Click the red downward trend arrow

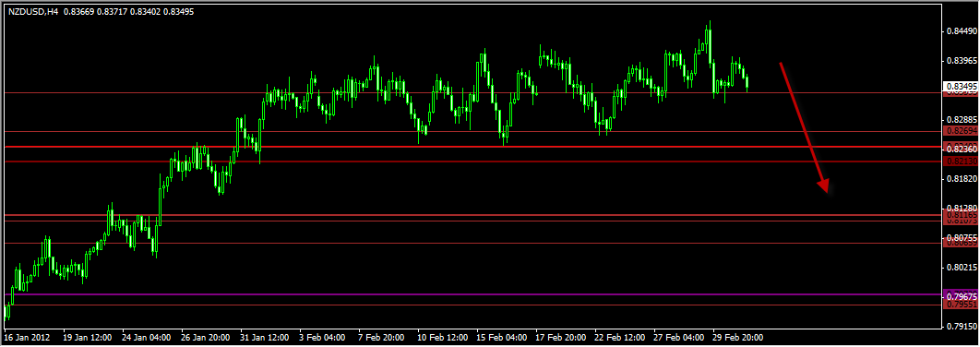(804, 127)
